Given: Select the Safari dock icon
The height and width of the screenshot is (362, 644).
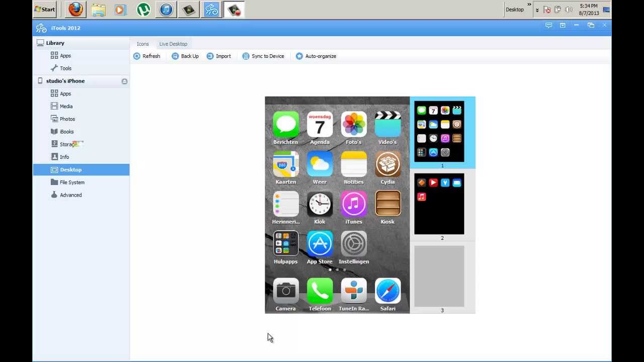Looking at the screenshot, I should (387, 291).
